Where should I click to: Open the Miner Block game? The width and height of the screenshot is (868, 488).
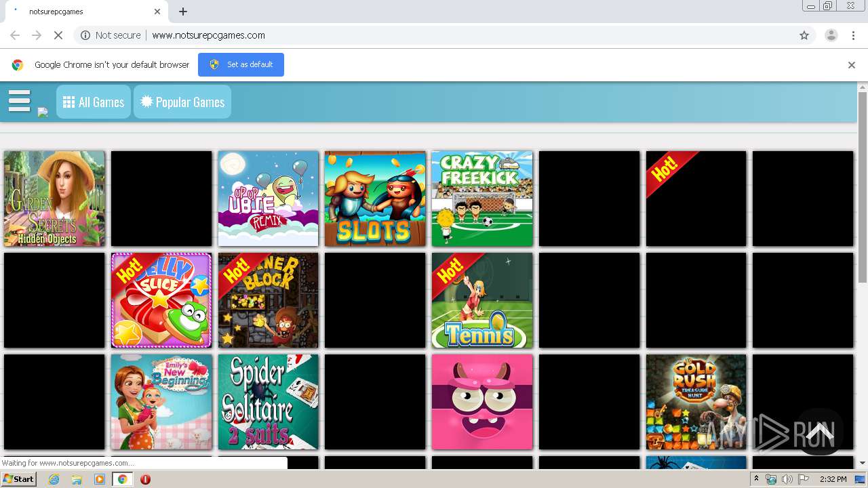coord(268,300)
